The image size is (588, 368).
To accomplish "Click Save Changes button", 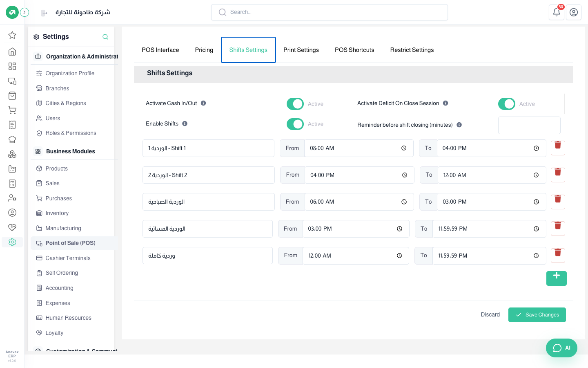I will pyautogui.click(x=537, y=315).
